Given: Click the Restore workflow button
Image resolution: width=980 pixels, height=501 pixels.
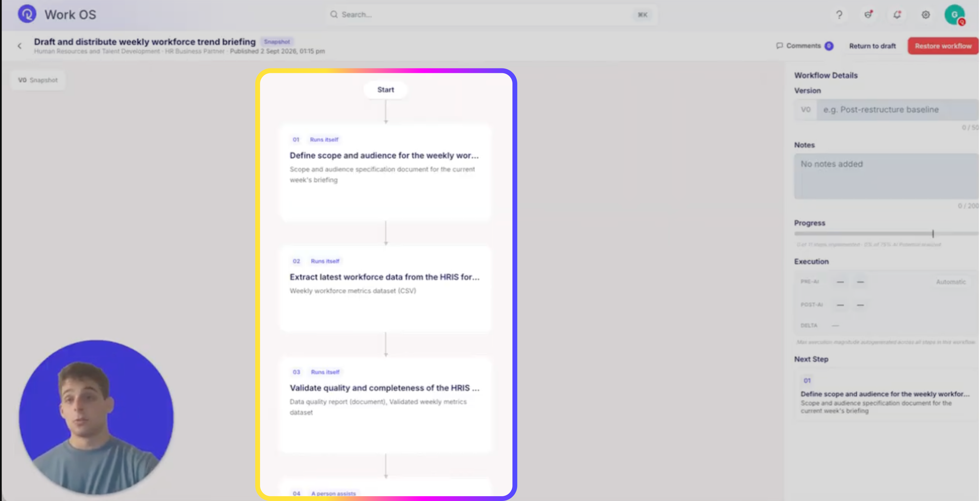Looking at the screenshot, I should click(x=943, y=46).
